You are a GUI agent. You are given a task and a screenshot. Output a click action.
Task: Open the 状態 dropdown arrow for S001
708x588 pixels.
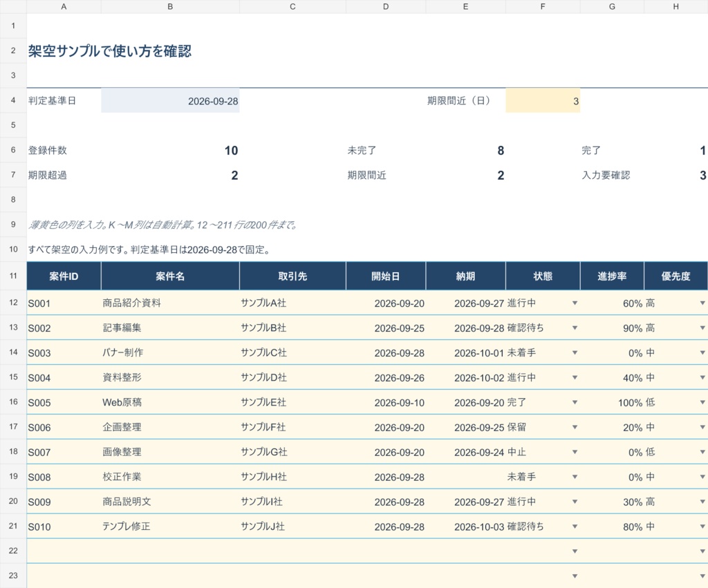point(575,303)
